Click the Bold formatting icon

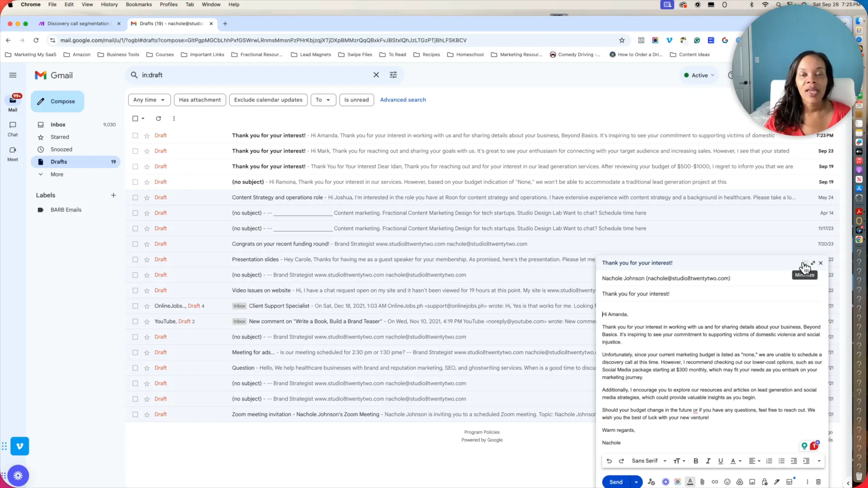(x=696, y=460)
